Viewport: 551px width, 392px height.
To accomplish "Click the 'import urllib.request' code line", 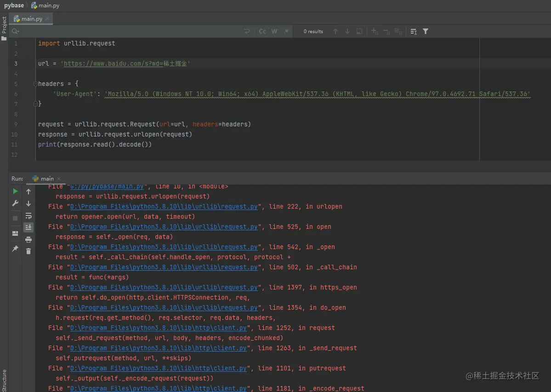I will [x=77, y=43].
